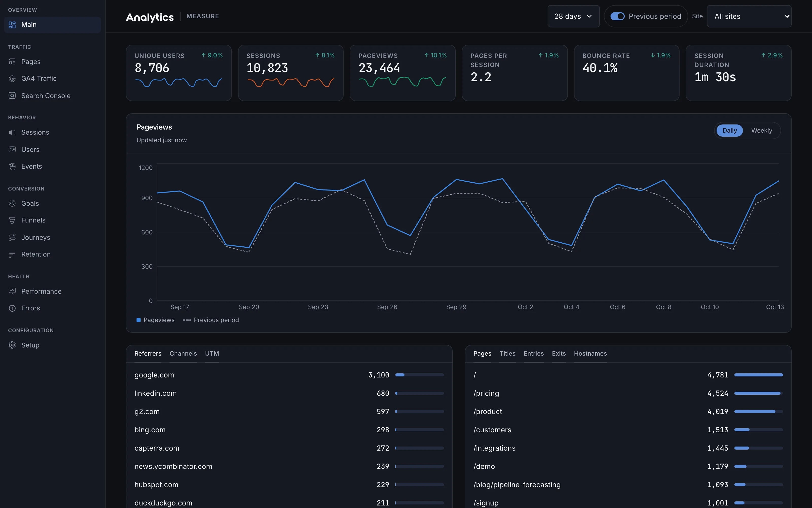
Task: Click the Main dashboard icon in sidebar
Action: click(x=12, y=25)
